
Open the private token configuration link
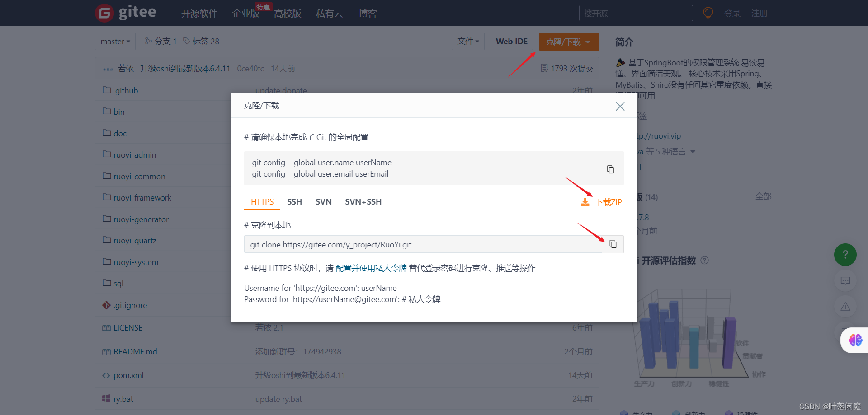tap(371, 268)
